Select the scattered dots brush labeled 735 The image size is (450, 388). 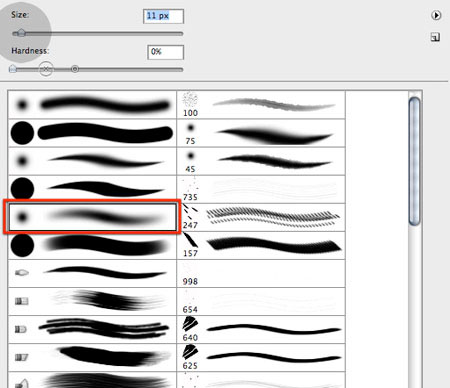pyautogui.click(x=261, y=189)
